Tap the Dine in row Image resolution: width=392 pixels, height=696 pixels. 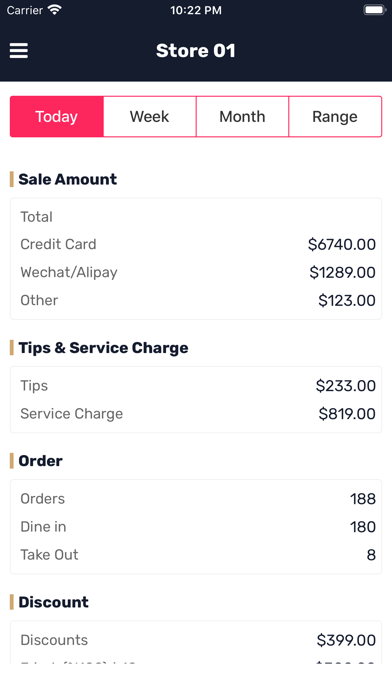(x=196, y=526)
